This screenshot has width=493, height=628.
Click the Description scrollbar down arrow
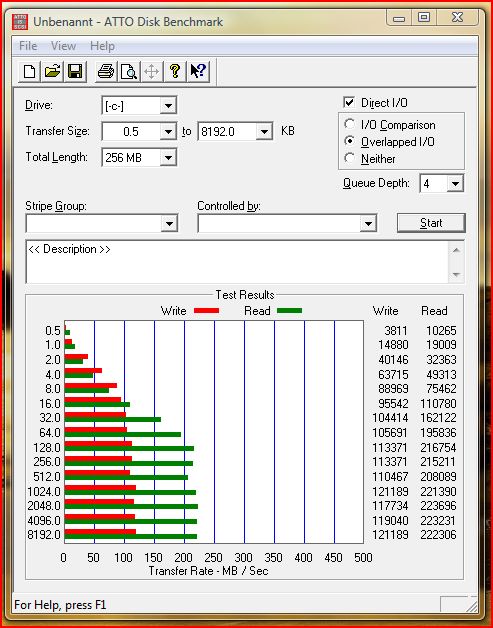pyautogui.click(x=456, y=275)
